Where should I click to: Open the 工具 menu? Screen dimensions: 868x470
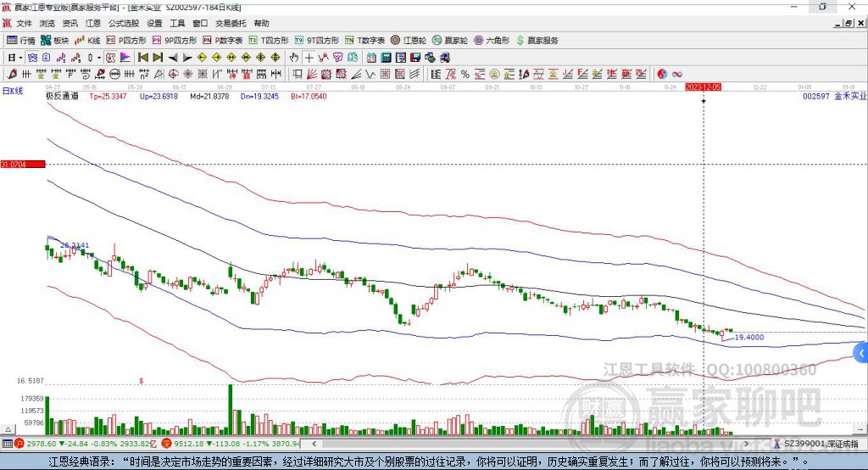pyautogui.click(x=177, y=23)
